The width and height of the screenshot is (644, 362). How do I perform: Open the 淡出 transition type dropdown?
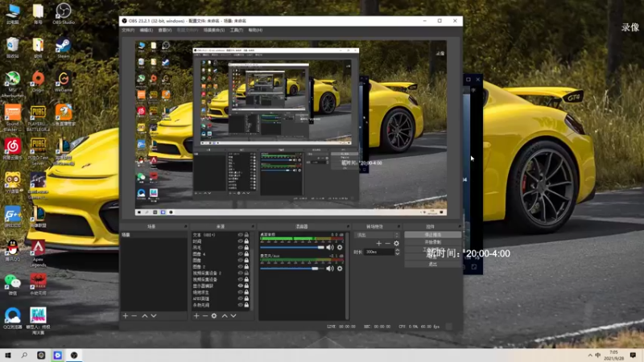pyautogui.click(x=377, y=235)
